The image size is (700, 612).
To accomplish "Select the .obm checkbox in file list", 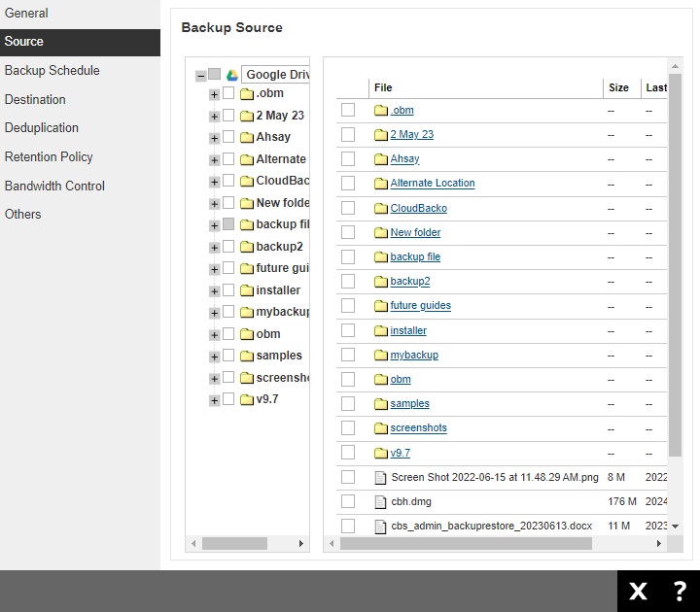I will click(348, 110).
